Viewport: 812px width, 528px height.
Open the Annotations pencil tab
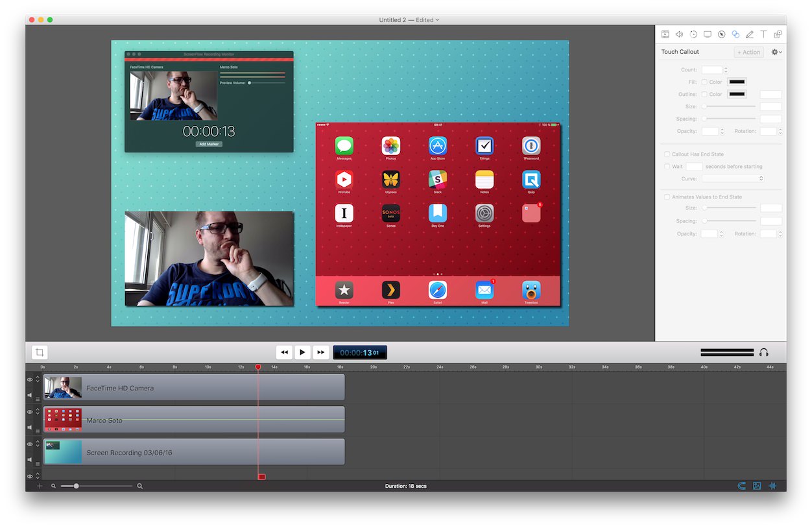[x=750, y=34]
